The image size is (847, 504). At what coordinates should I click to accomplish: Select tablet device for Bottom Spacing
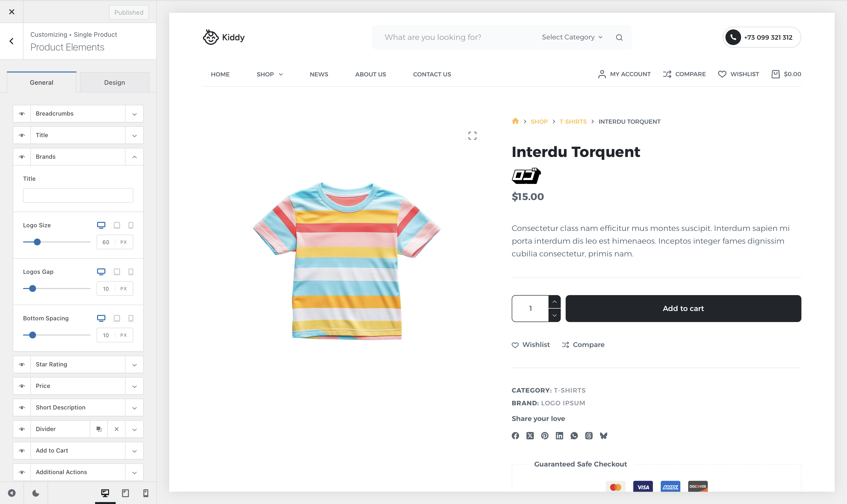click(117, 318)
